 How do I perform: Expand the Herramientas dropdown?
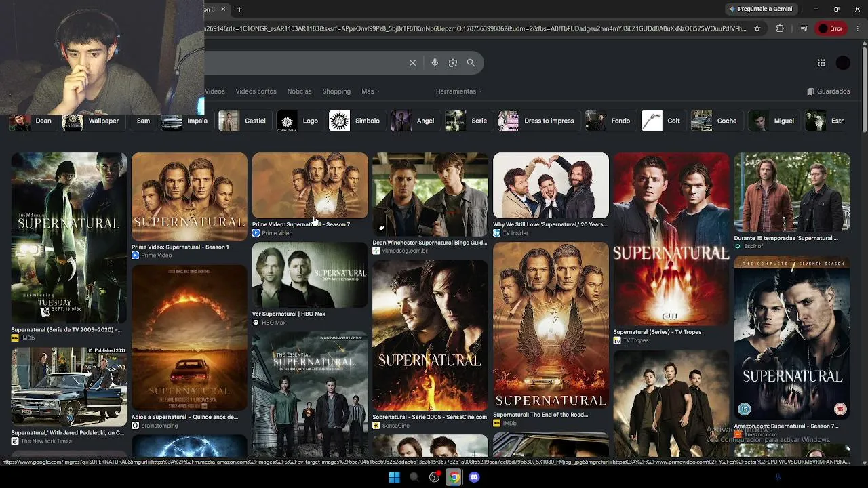(458, 91)
